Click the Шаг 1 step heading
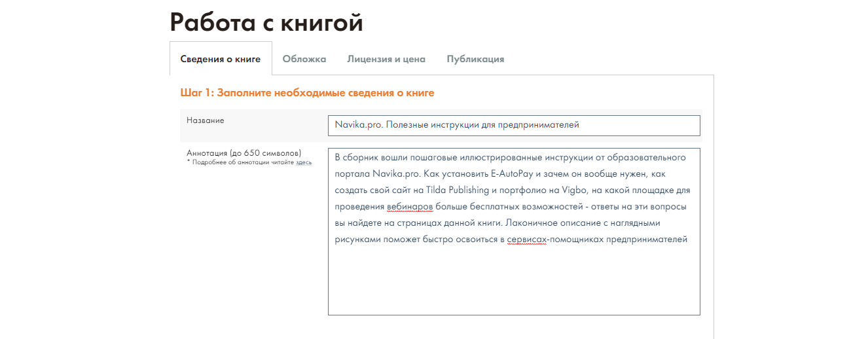Viewport: 868px width, 339px height. (307, 93)
